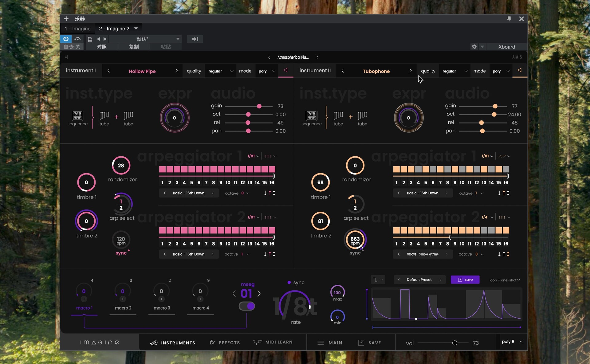The width and height of the screenshot is (590, 364).
Task: Open instrument I quality regular dropdown
Action: (221, 71)
